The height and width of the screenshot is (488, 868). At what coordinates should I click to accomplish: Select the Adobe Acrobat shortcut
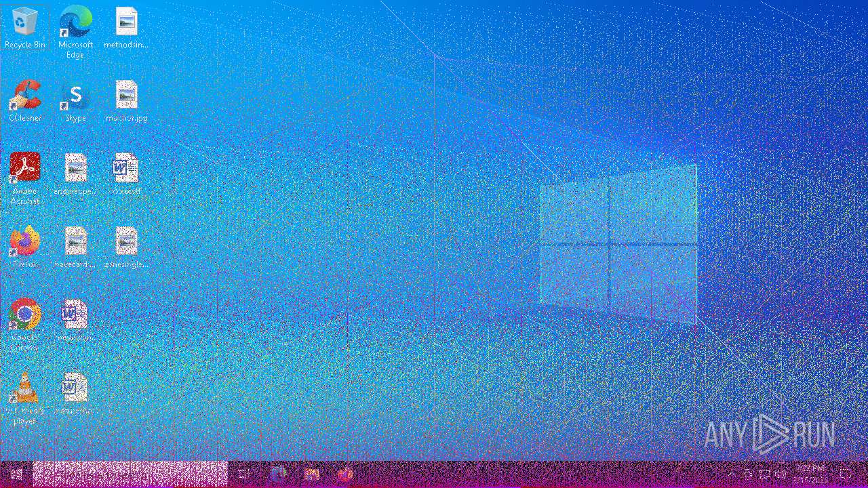25,178
